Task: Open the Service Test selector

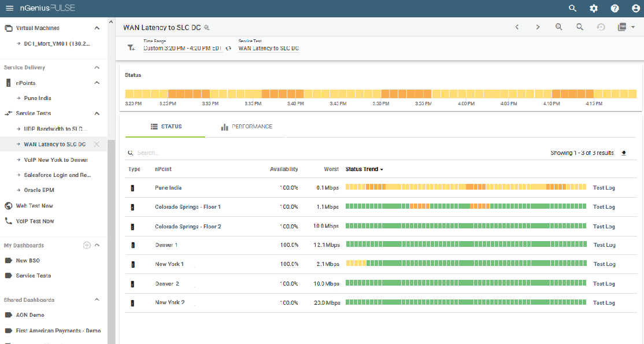Action: click(269, 48)
